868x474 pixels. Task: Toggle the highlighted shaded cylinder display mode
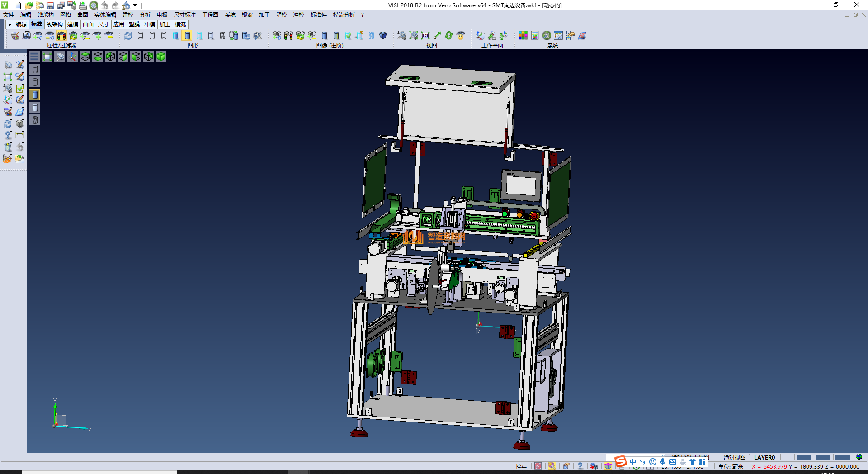(187, 35)
